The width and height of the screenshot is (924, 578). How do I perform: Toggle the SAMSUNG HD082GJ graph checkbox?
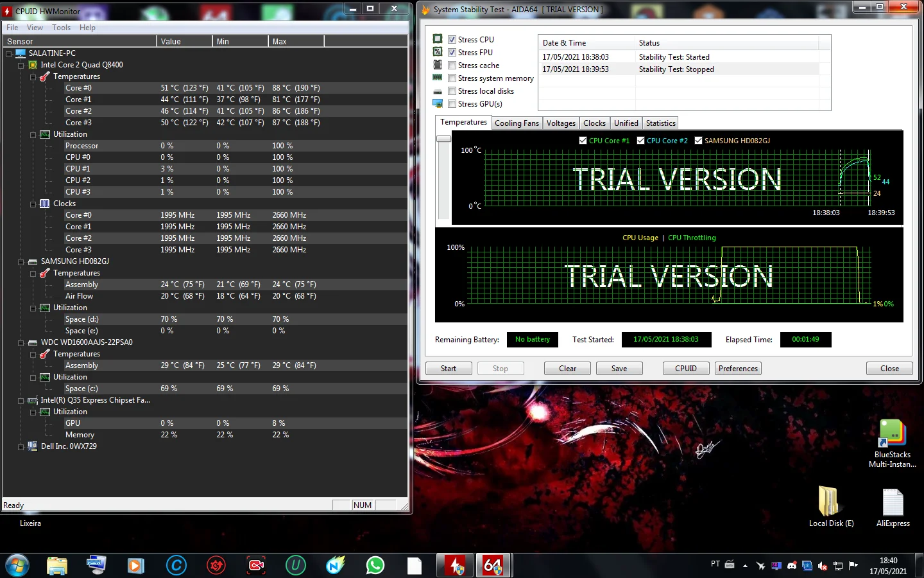pyautogui.click(x=698, y=140)
